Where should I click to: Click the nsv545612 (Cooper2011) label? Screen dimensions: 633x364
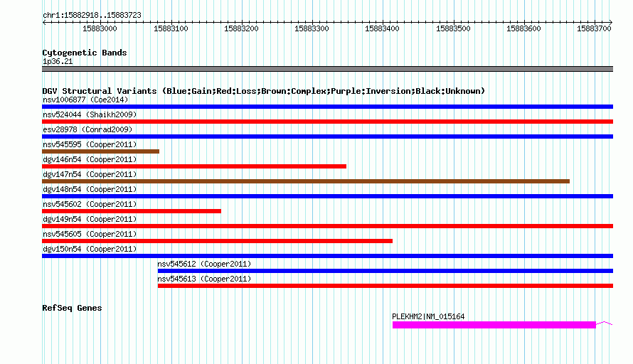[x=204, y=264]
